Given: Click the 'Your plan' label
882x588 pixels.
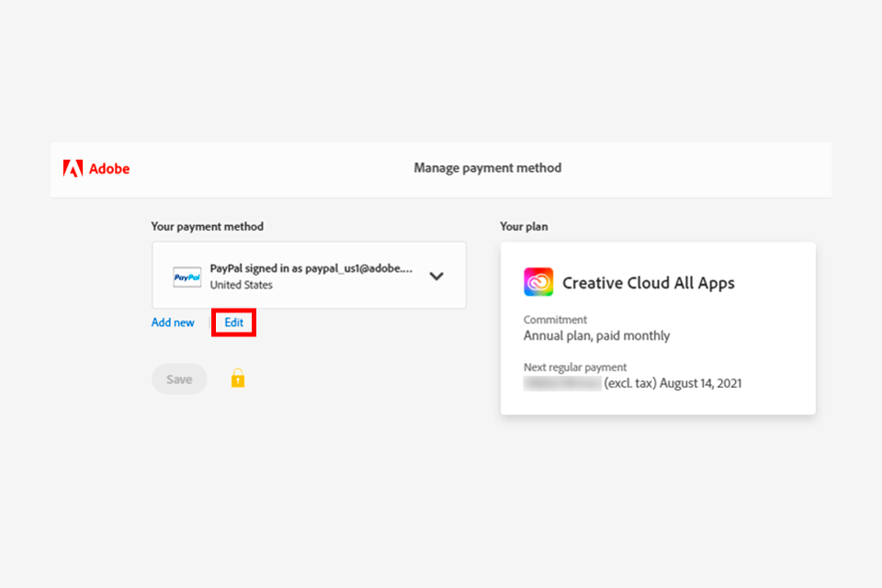Looking at the screenshot, I should (x=525, y=227).
